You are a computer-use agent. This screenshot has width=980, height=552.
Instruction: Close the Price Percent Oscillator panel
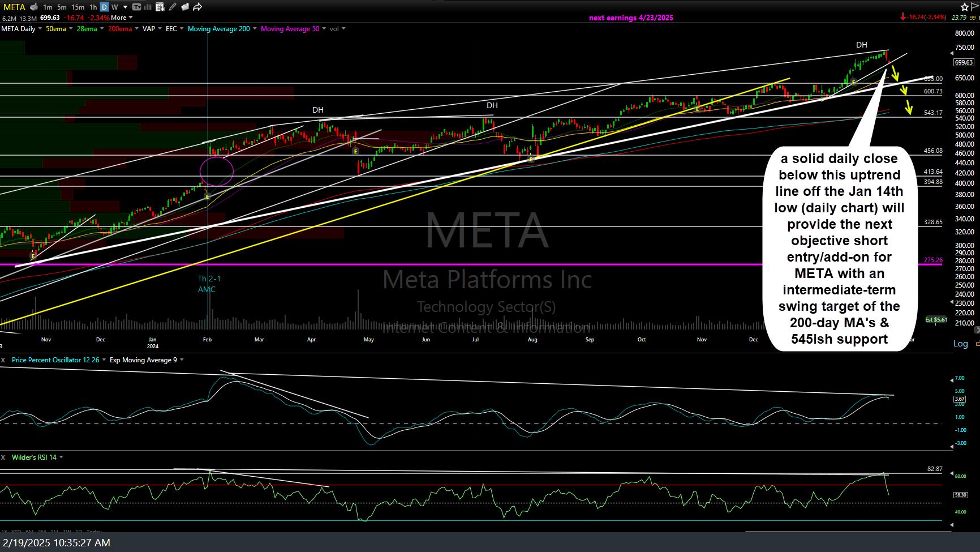(x=3, y=360)
